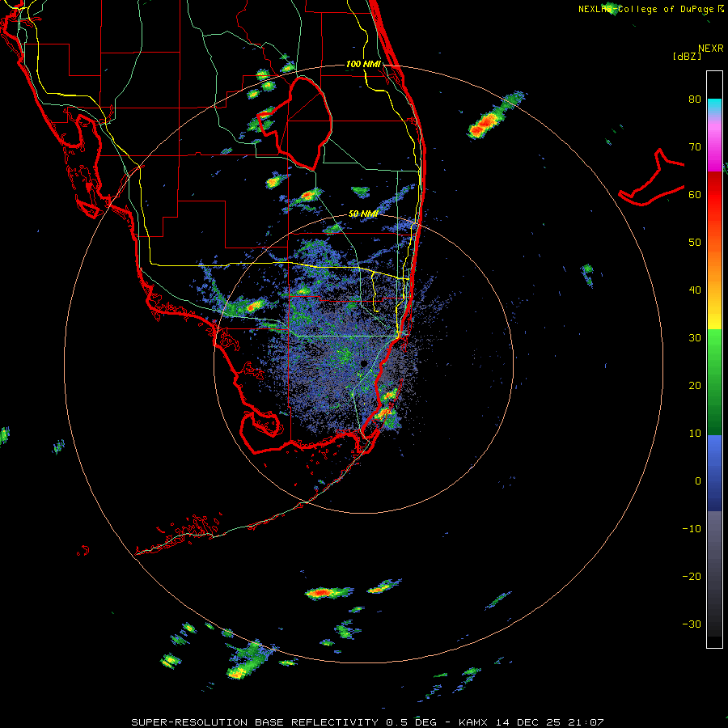Select the 70 value on the dBZ scale

click(x=695, y=147)
